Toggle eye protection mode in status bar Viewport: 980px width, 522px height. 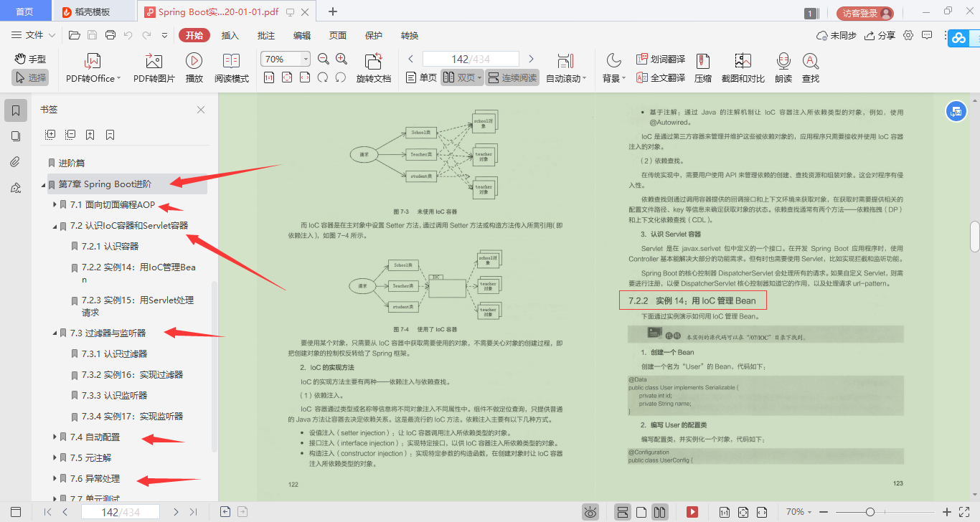[x=590, y=512]
